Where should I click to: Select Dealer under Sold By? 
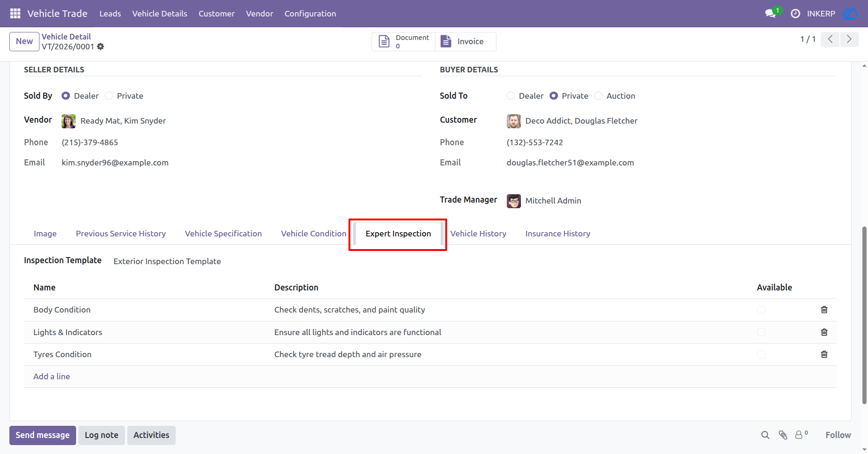click(x=66, y=96)
